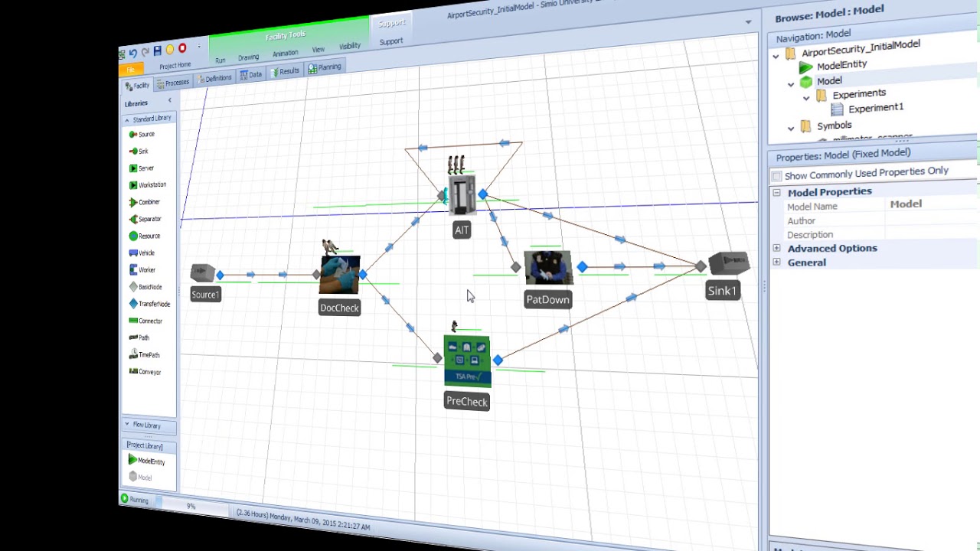980x551 pixels.
Task: Click the PreCheck server on the canvas
Action: coord(467,361)
